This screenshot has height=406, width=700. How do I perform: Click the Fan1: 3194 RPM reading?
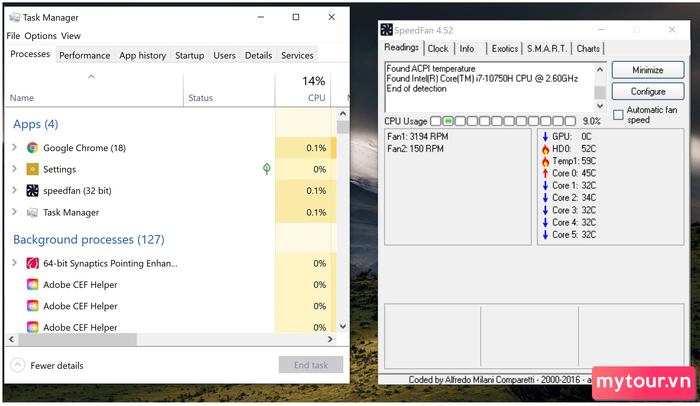[x=418, y=137]
